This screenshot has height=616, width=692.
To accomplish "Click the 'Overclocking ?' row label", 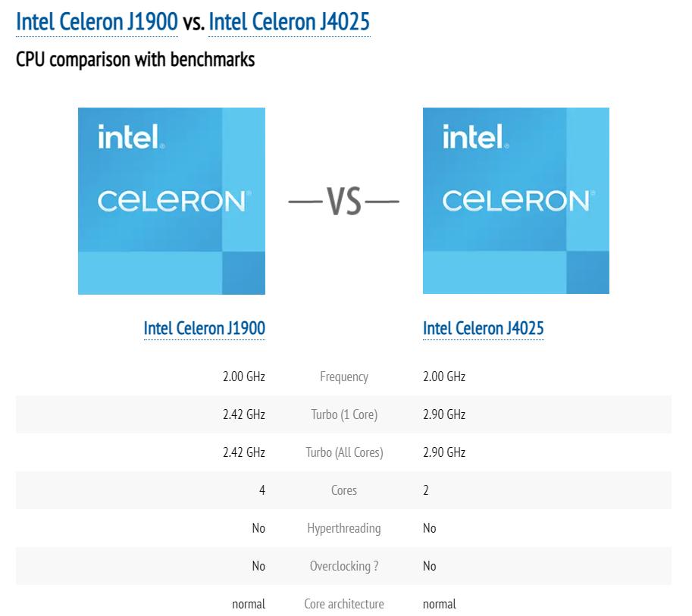I will 344,566.
